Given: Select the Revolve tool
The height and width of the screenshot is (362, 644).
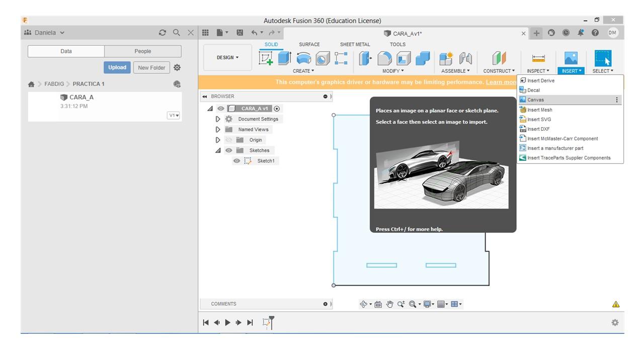Looking at the screenshot, I should pyautogui.click(x=303, y=59).
